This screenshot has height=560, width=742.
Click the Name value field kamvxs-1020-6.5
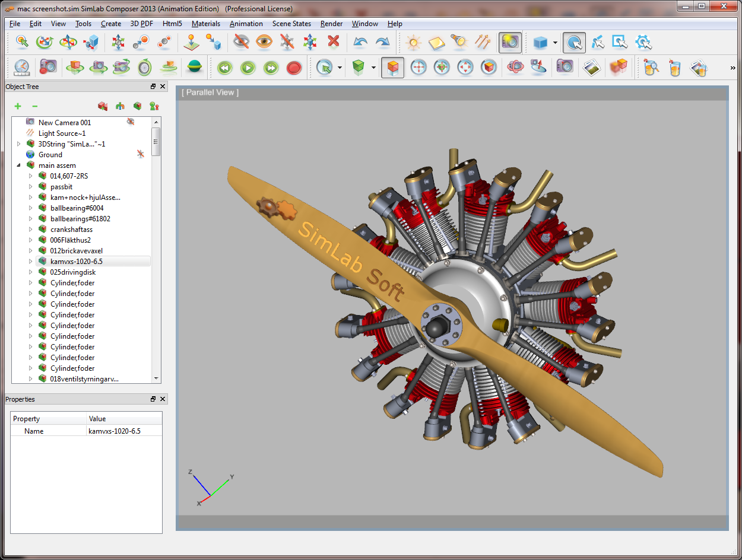coord(124,431)
